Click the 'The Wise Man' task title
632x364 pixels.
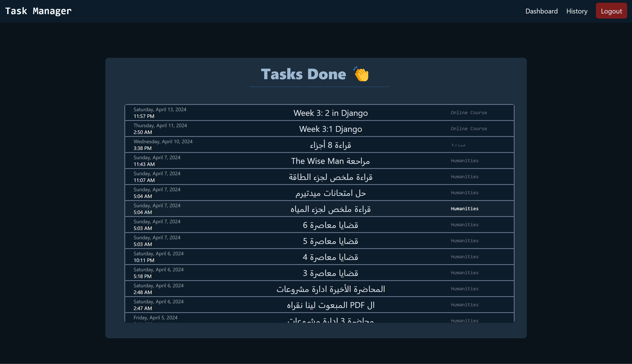tap(330, 161)
